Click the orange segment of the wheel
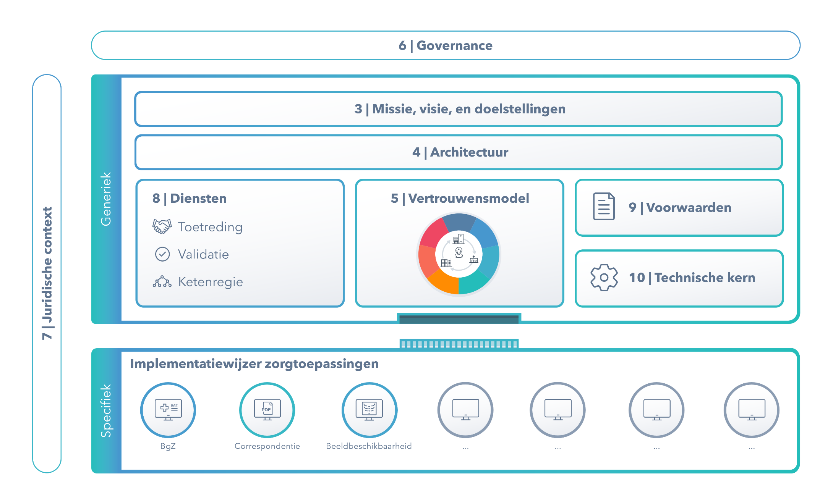The height and width of the screenshot is (504, 833). tap(444, 283)
